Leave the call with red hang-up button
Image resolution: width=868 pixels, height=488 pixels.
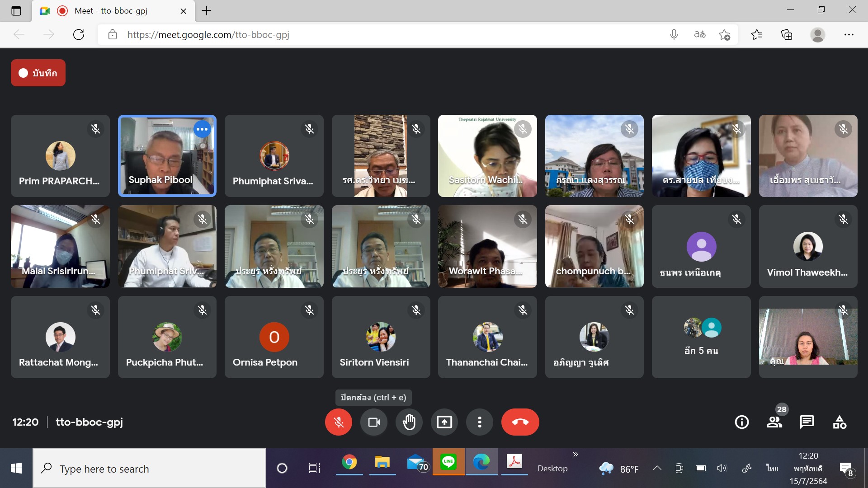click(x=520, y=422)
